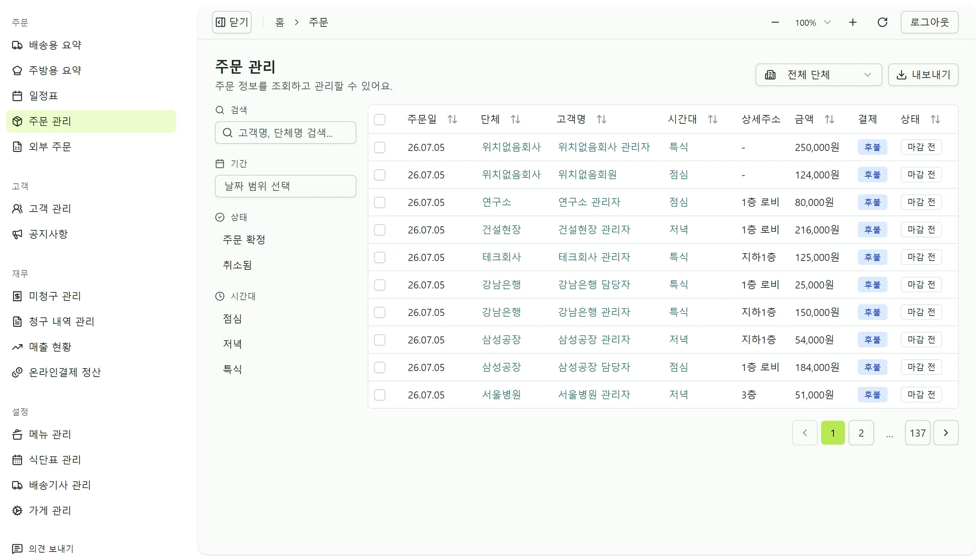Open 배송용 요약 truck icon in sidebar
The width and height of the screenshot is (976, 560).
coord(17,45)
